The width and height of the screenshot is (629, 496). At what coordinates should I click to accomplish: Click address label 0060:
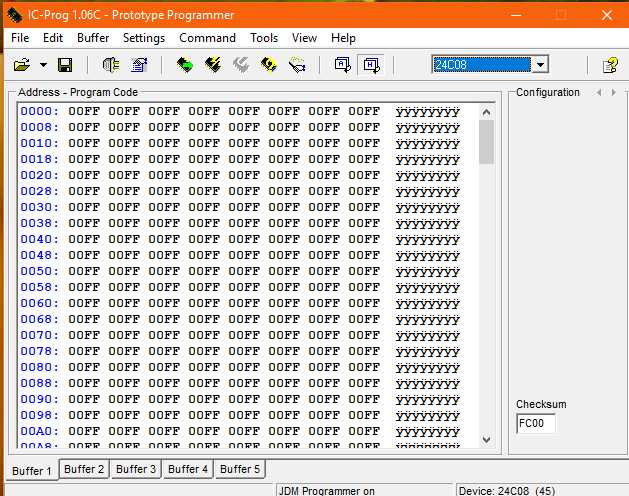39,303
